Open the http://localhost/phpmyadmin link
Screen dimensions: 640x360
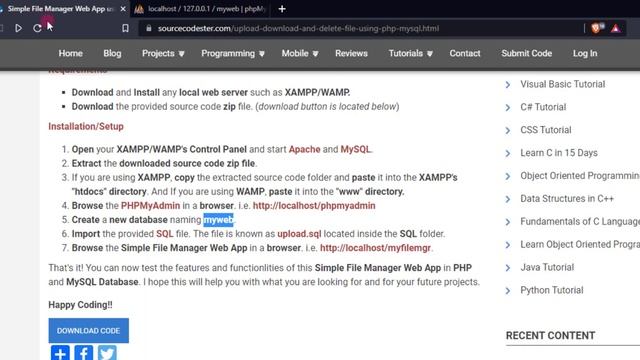coord(314,206)
